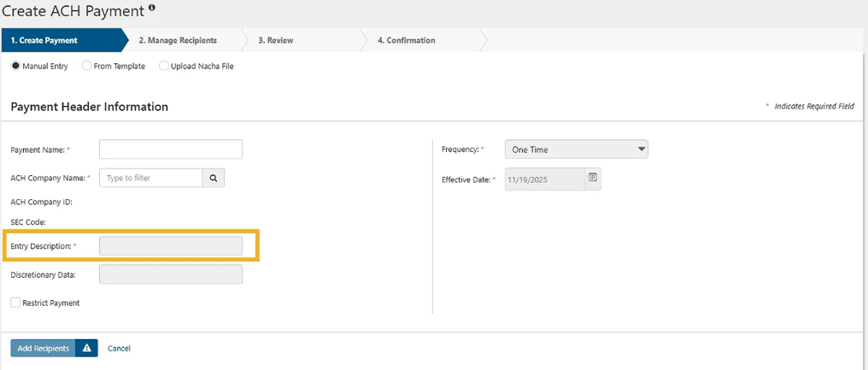This screenshot has height=370, width=868.
Task: Open the Effective Date calendar picker
Action: pyautogui.click(x=593, y=178)
